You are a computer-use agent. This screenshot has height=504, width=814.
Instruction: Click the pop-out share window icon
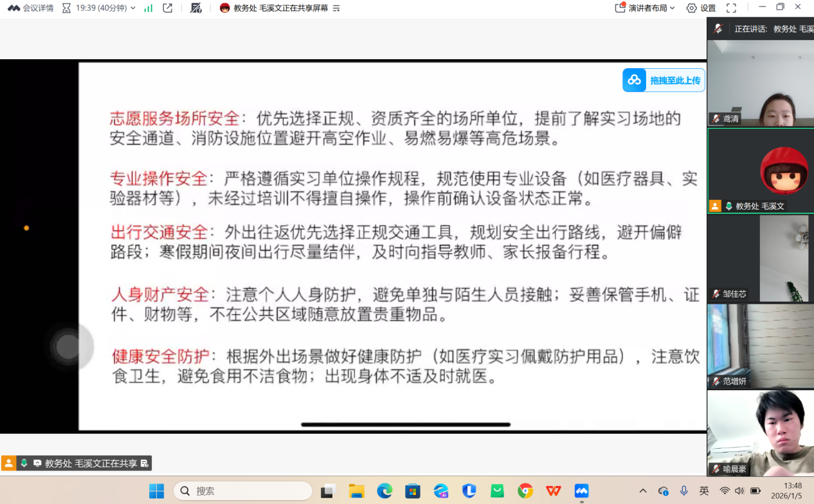pos(168,8)
